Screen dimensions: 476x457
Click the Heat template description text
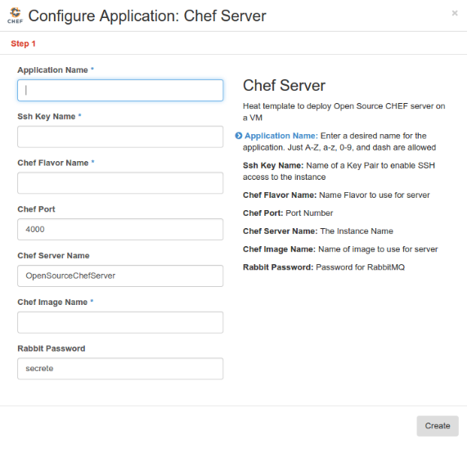tap(344, 112)
